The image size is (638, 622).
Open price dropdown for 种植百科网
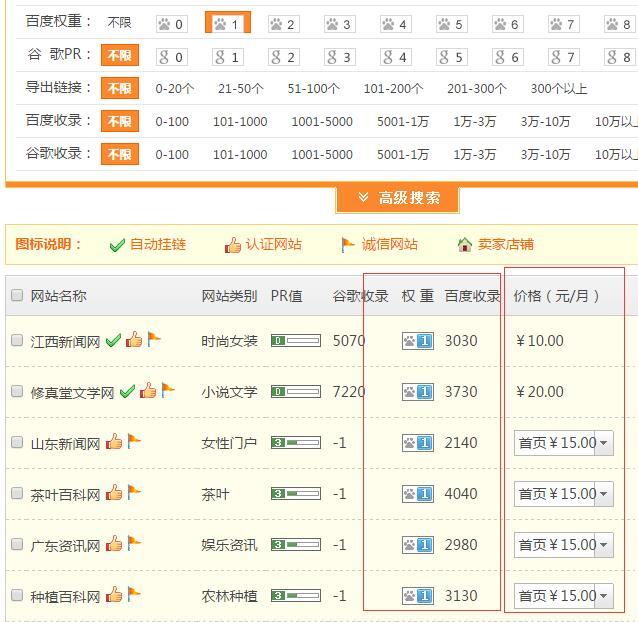[564, 596]
